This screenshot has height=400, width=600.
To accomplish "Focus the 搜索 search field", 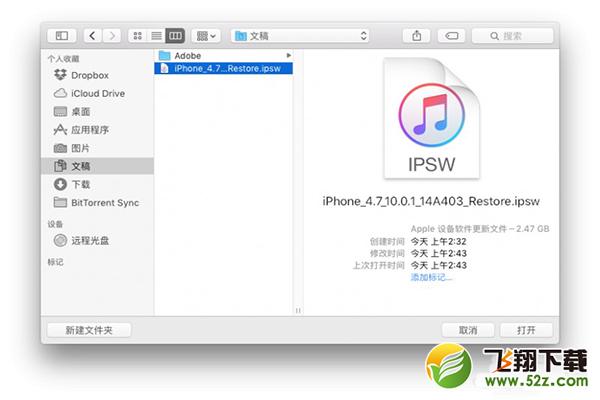I will point(513,36).
